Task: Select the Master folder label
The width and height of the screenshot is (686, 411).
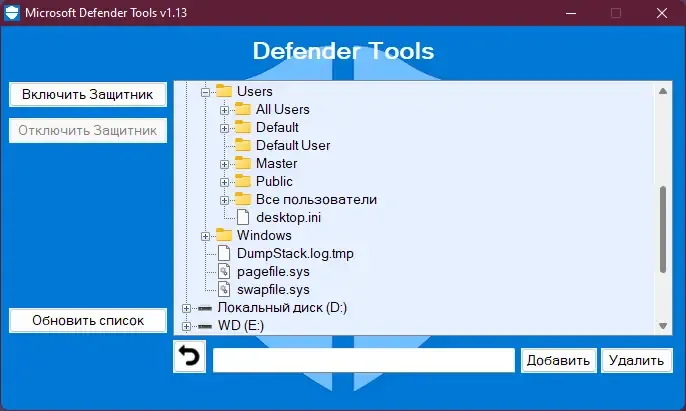Action: click(276, 163)
